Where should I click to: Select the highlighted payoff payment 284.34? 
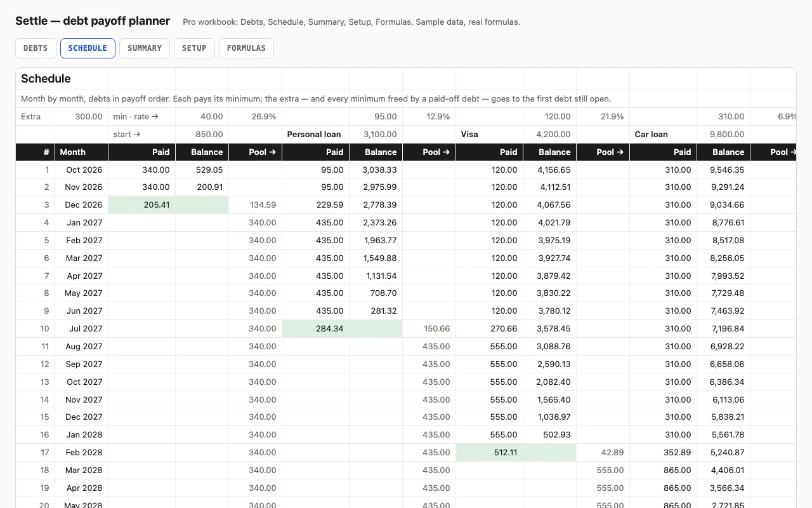(x=316, y=329)
